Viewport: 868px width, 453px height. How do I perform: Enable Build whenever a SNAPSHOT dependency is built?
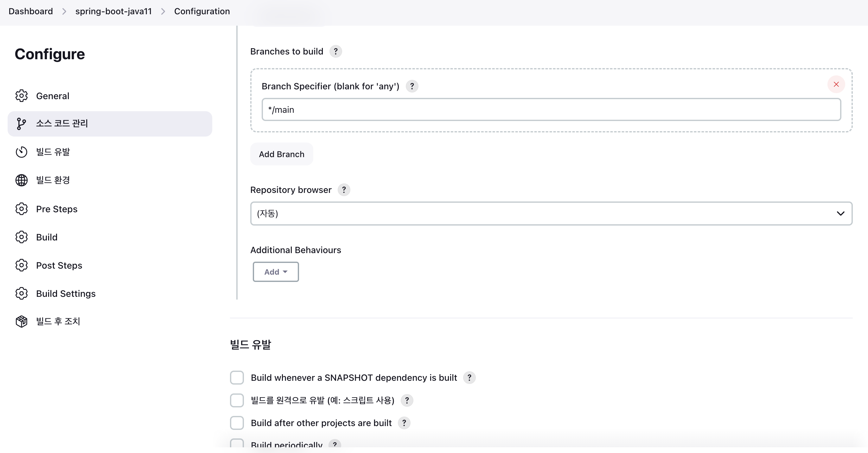(x=237, y=378)
